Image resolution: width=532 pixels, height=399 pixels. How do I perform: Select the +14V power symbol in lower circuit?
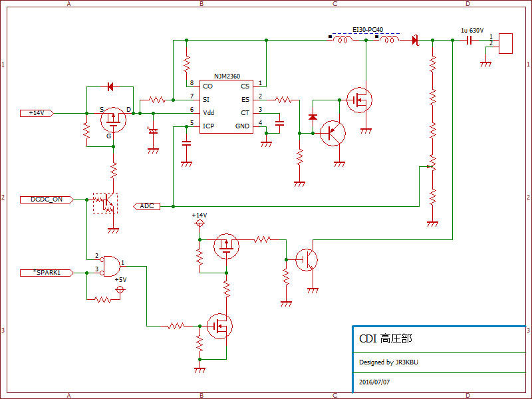[199, 223]
